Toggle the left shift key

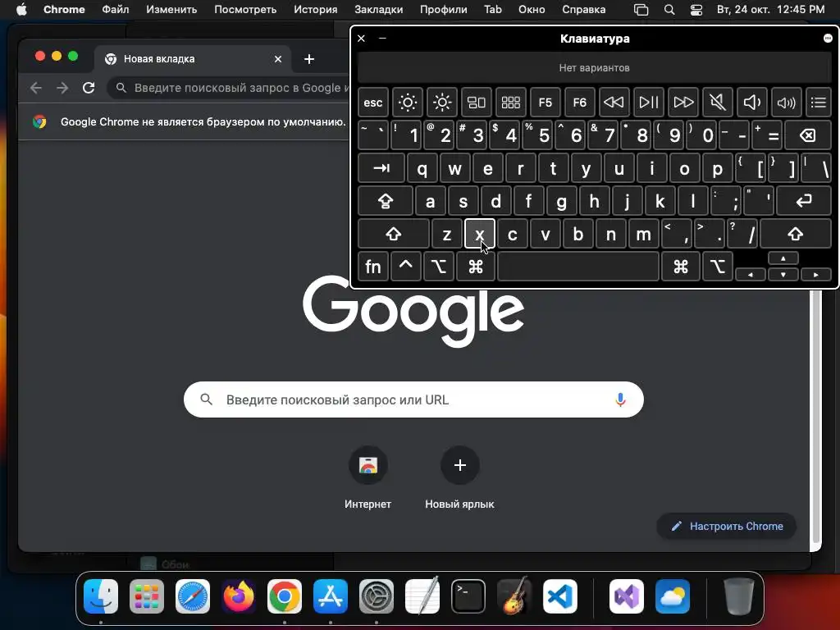394,234
